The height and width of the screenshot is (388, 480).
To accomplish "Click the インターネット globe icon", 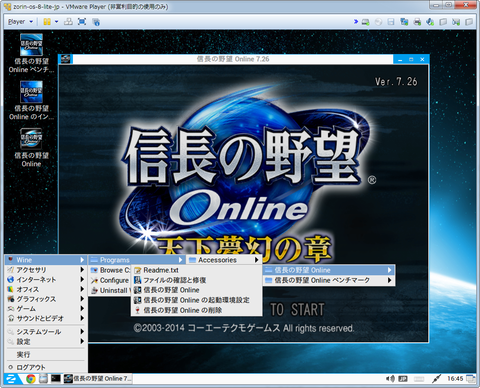I will (11, 279).
